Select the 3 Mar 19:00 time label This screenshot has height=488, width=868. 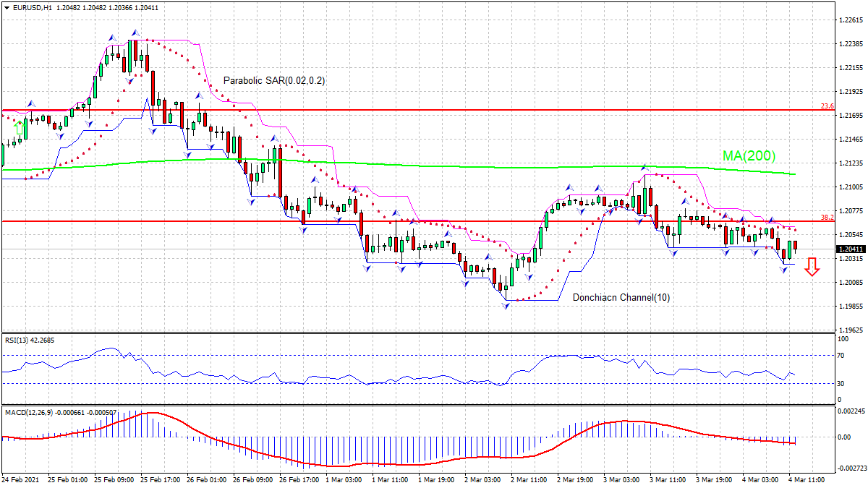(x=715, y=479)
